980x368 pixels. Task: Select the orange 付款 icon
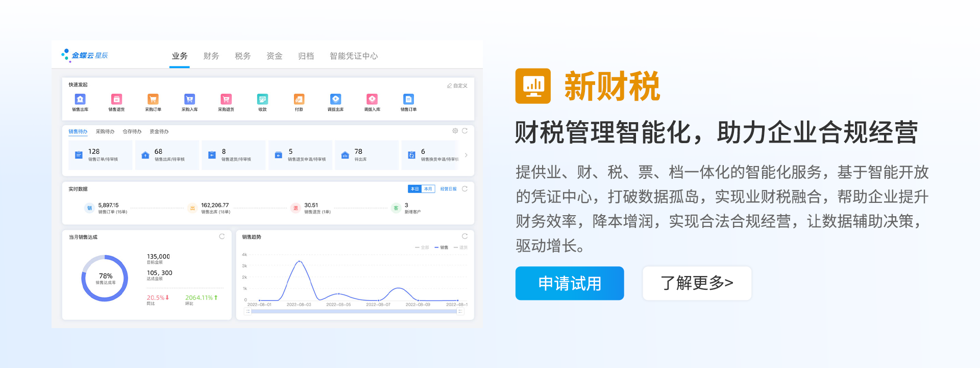299,100
